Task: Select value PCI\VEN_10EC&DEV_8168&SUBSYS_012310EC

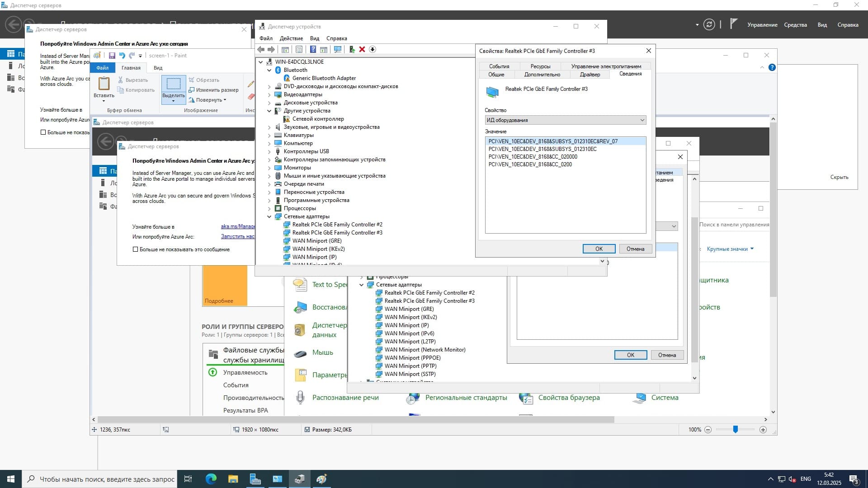Action: pos(542,149)
